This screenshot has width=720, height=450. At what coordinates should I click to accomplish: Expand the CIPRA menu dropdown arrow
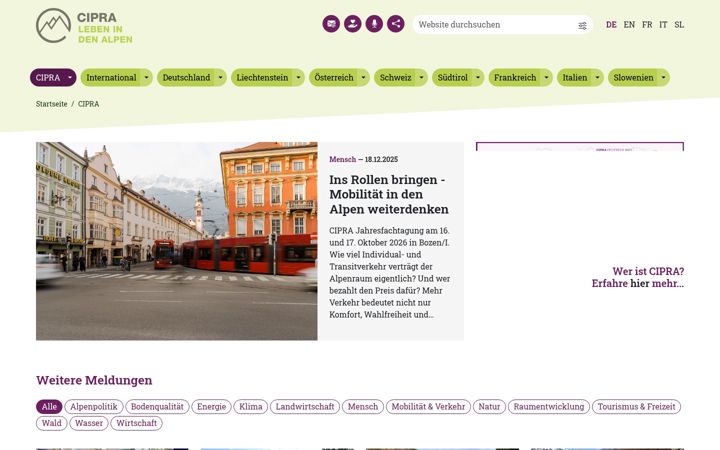(70, 78)
